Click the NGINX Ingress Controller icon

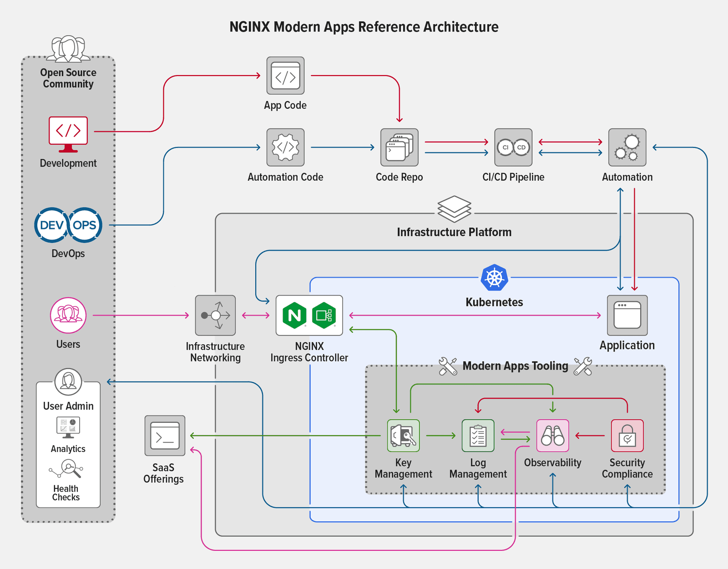(309, 315)
